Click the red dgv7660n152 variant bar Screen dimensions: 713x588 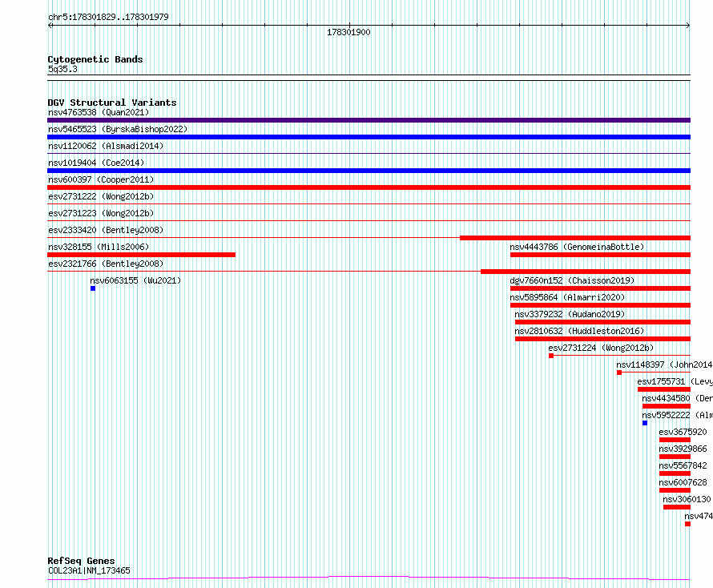(x=600, y=288)
